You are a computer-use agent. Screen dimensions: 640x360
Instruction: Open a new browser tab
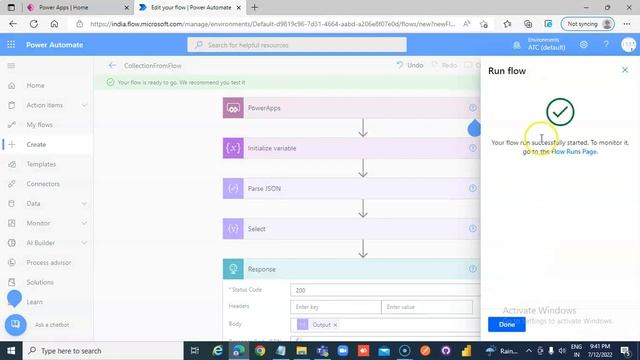coord(254,7)
